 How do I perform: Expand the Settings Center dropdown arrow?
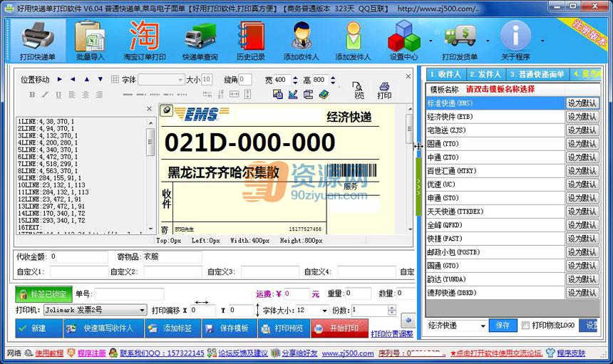click(431, 41)
